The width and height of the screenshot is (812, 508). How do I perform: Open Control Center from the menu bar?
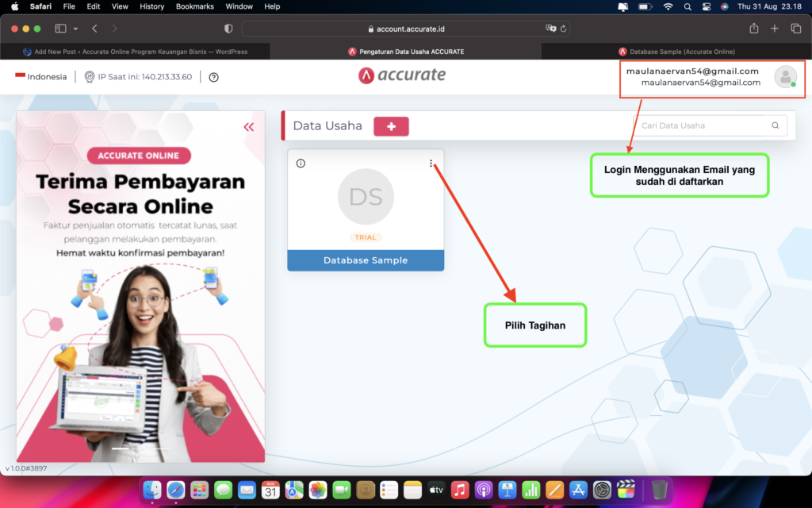tap(707, 6)
